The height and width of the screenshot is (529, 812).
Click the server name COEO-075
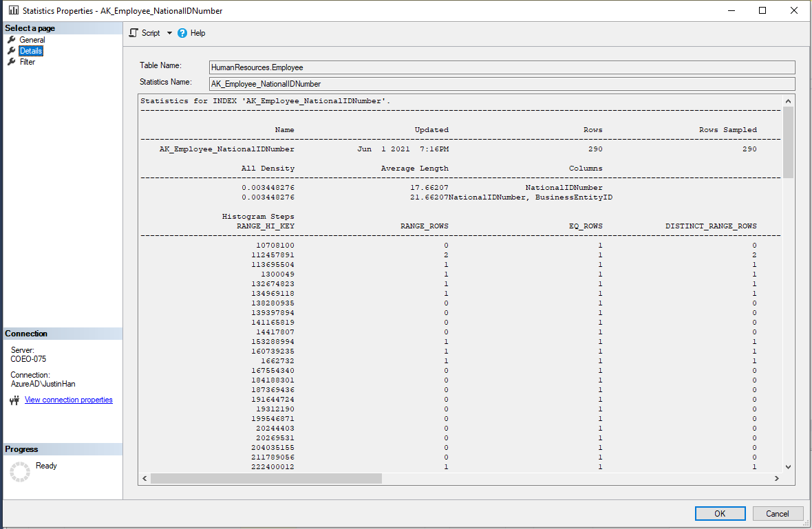point(28,358)
